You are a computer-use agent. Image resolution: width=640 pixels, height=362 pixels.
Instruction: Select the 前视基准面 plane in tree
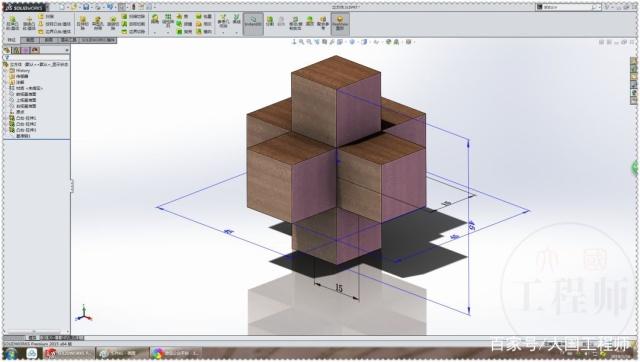click(x=23, y=94)
